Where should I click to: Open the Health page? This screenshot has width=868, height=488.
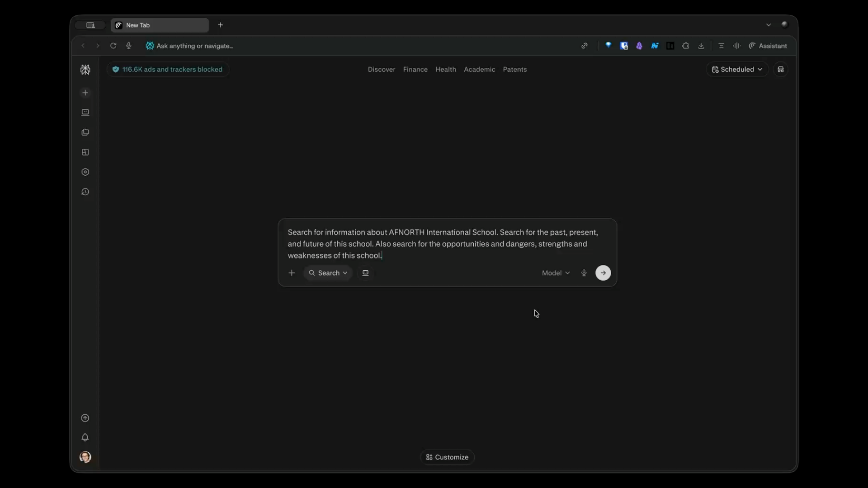tap(445, 70)
